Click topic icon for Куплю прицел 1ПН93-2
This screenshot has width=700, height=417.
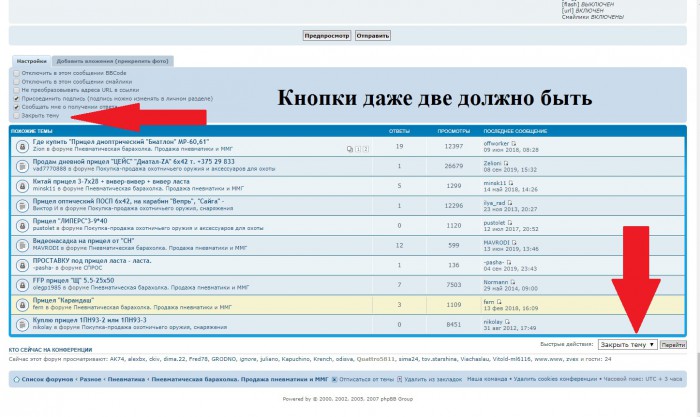[22, 325]
